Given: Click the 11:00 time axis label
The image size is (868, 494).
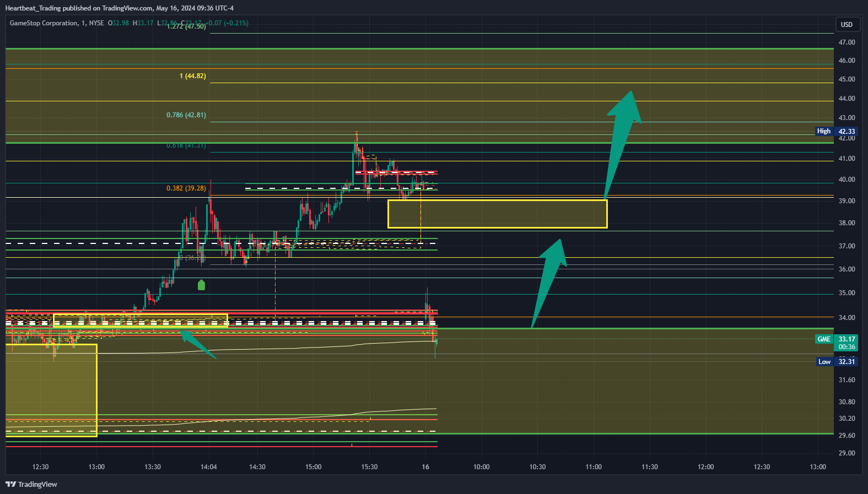Looking at the screenshot, I should (594, 467).
